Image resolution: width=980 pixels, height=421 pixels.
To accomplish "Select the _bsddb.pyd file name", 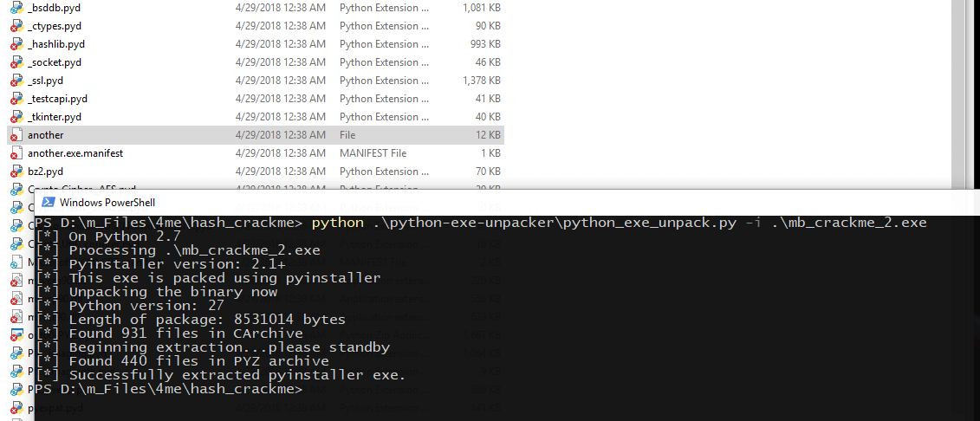I will coord(54,8).
